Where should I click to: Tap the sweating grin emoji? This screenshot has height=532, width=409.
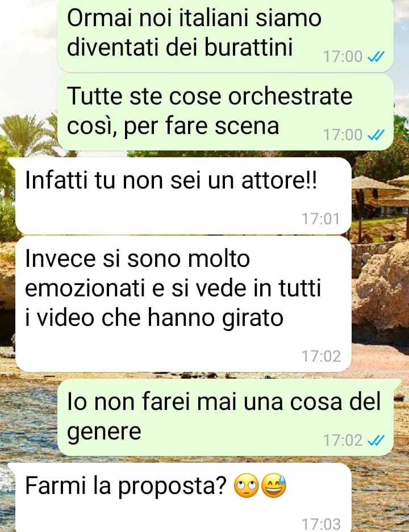274,486
